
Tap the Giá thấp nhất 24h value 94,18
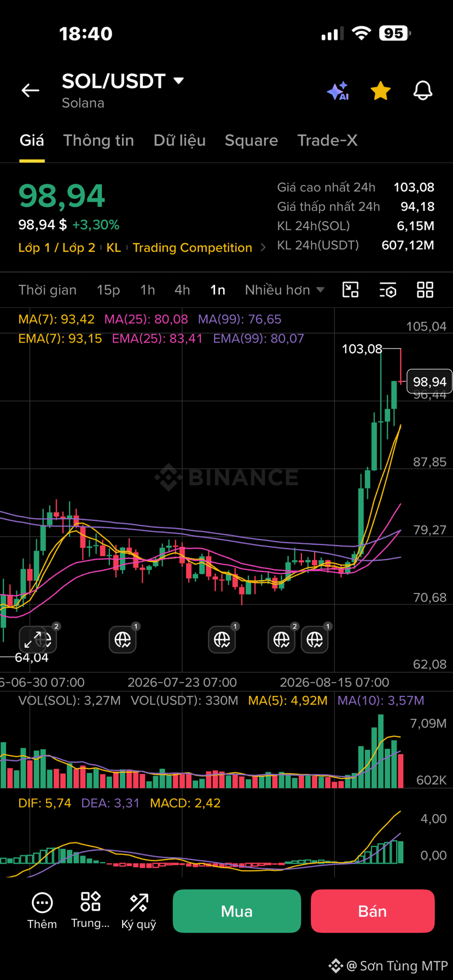417,207
